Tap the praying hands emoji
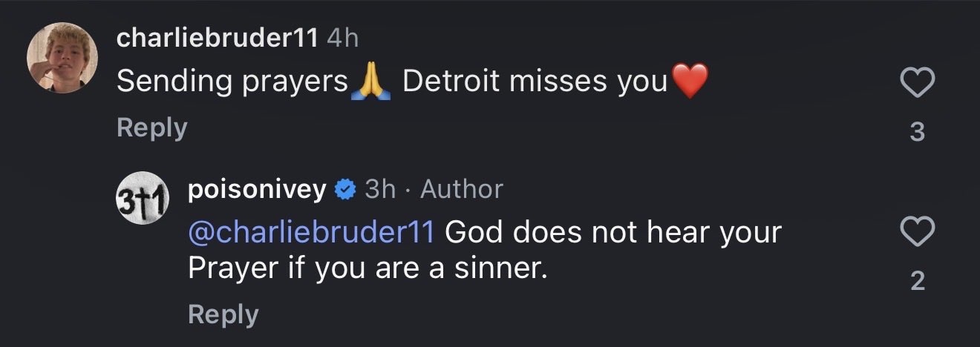The width and height of the screenshot is (980, 347). (370, 82)
